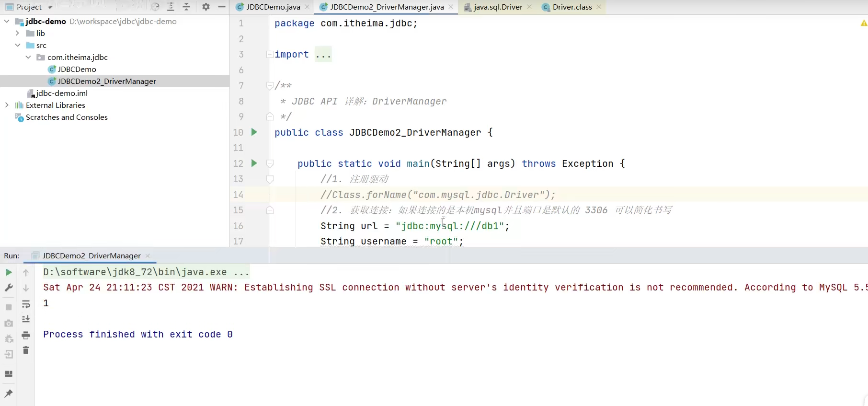Click the commented Class.forName line
The image size is (868, 406).
438,195
